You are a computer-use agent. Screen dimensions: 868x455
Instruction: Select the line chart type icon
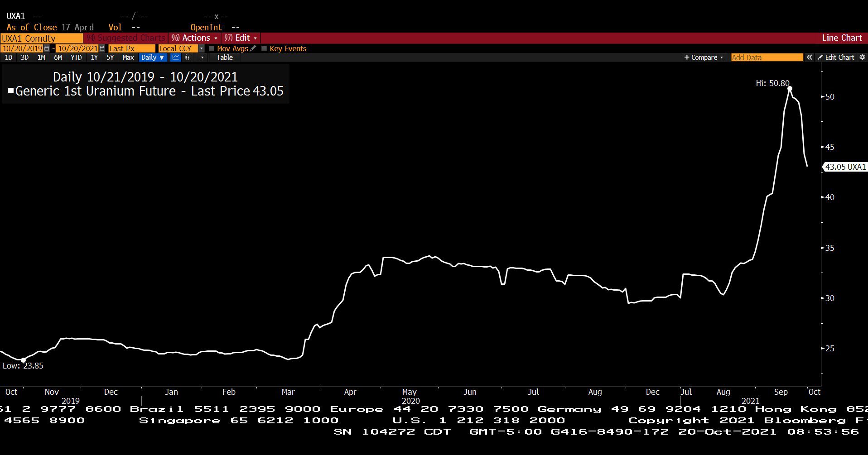[x=175, y=57]
